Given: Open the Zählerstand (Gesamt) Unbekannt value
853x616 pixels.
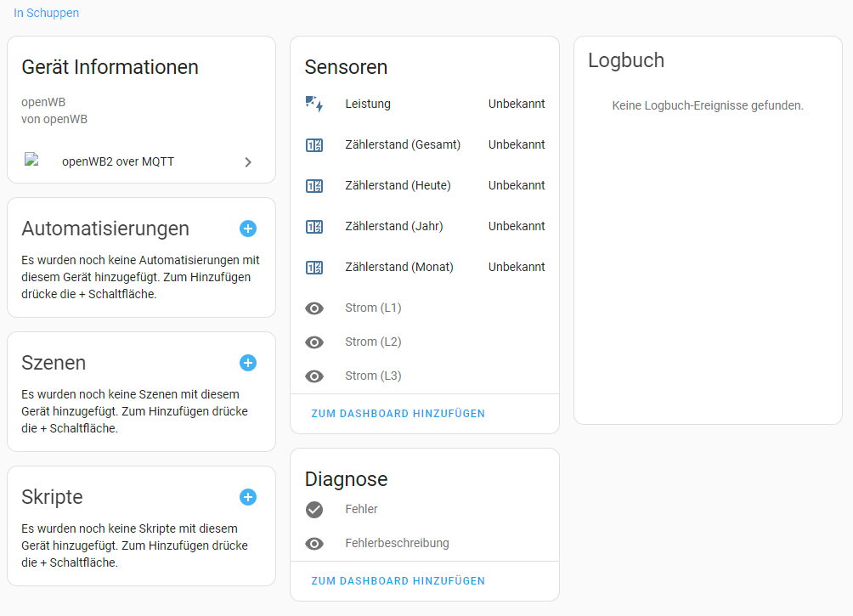Looking at the screenshot, I should click(517, 144).
